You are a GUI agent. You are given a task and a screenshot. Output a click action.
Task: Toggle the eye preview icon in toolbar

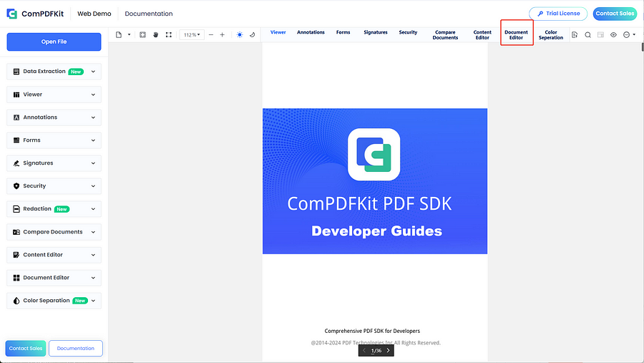click(614, 35)
